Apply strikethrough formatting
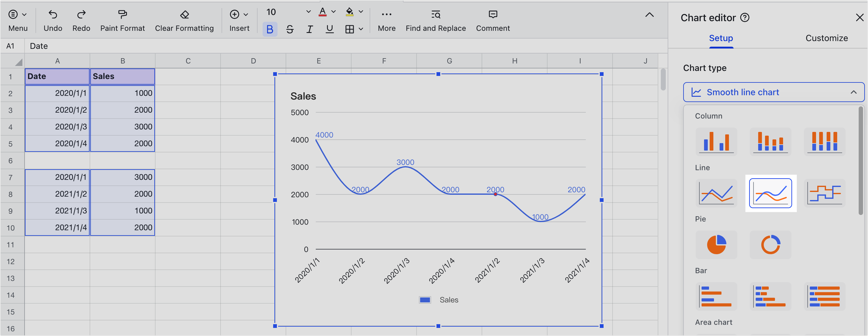The width and height of the screenshot is (868, 336). point(289,29)
